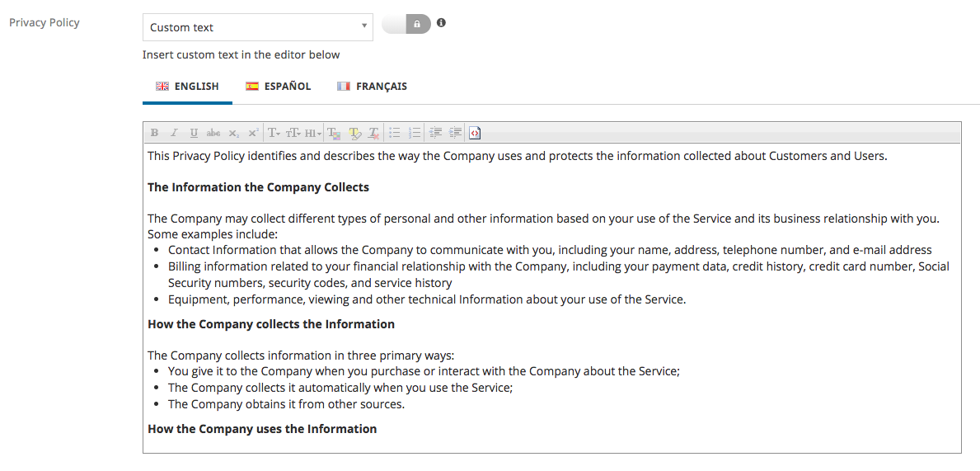Toggle subscript formatting
The width and height of the screenshot is (980, 471).
coord(234,133)
